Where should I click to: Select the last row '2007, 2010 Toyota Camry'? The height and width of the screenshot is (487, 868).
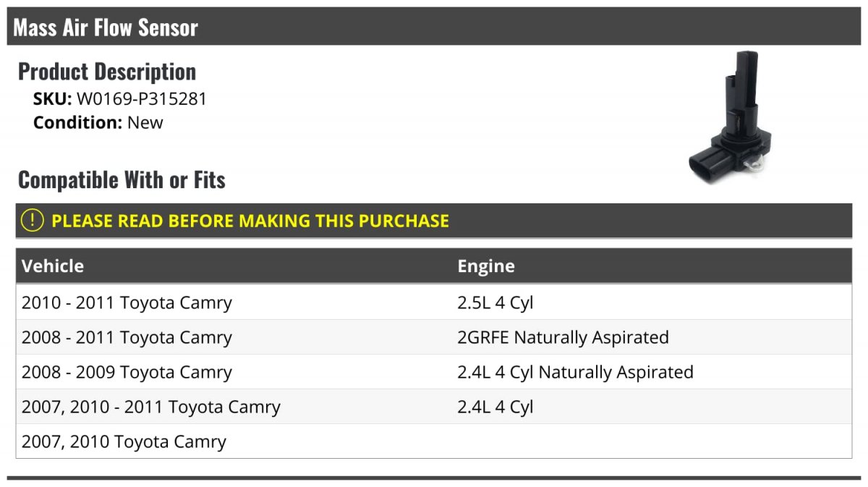click(x=124, y=441)
